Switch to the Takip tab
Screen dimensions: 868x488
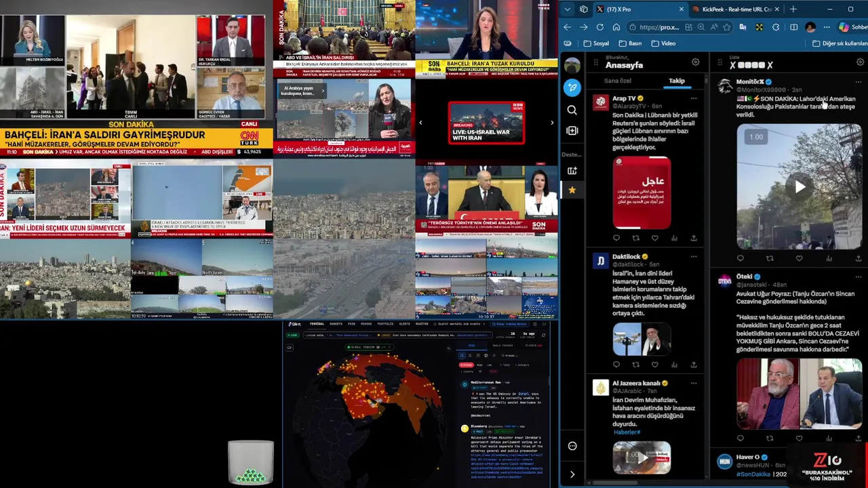click(x=677, y=81)
